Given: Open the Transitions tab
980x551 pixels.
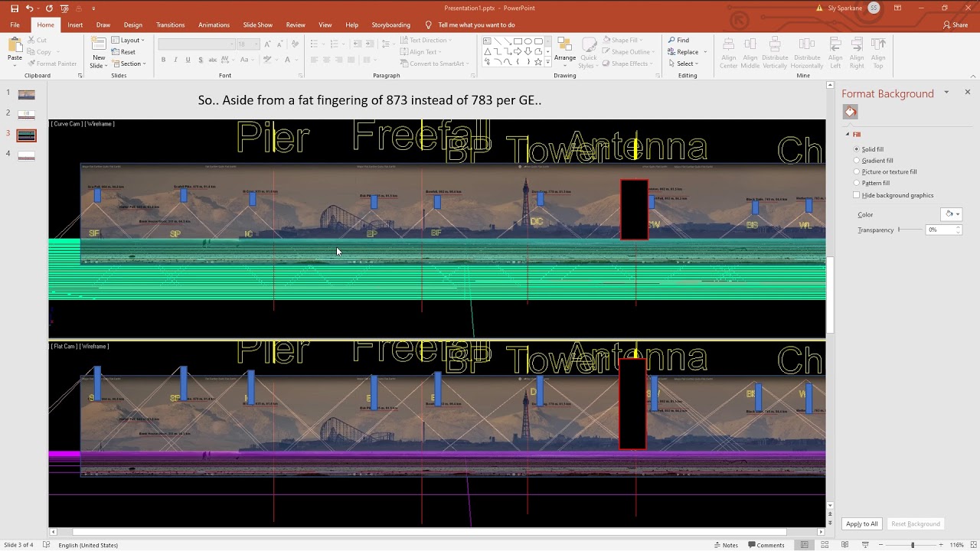Looking at the screenshot, I should 170,24.
